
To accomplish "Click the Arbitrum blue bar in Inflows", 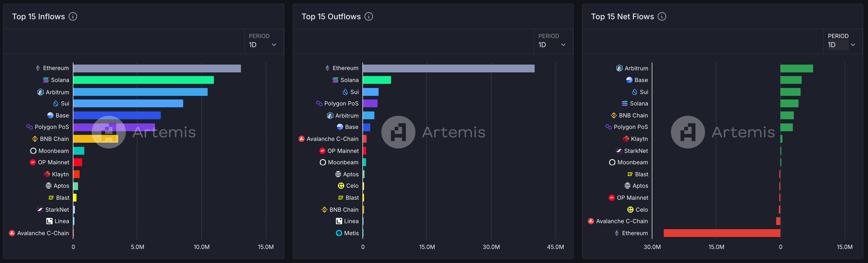I will [140, 92].
